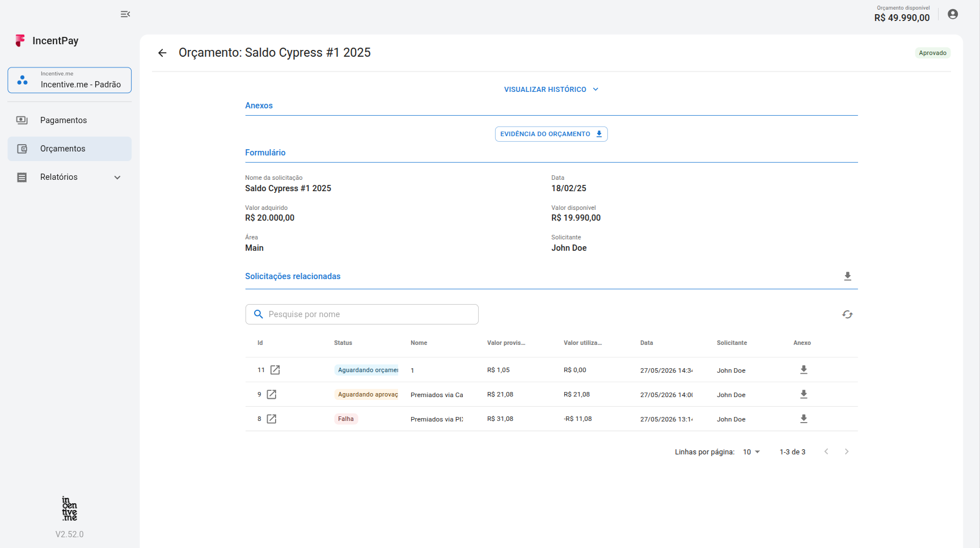The width and height of the screenshot is (980, 548).
Task: Expand Visualizar Histórico section
Action: coord(551,90)
